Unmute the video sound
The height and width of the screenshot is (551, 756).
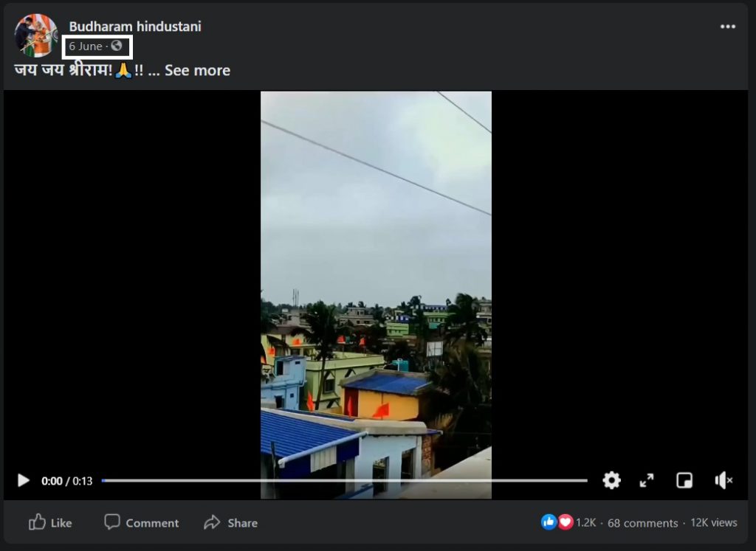[724, 481]
